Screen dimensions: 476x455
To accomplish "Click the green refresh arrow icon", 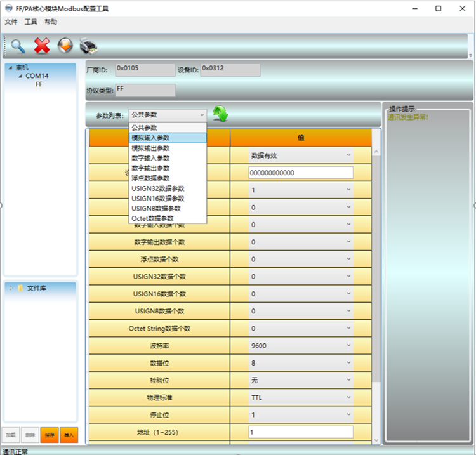I will click(221, 114).
